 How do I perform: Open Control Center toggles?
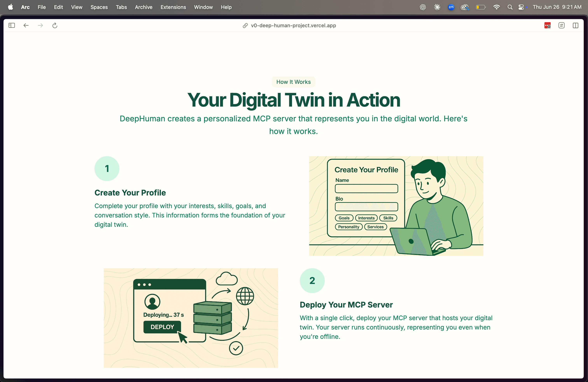pyautogui.click(x=521, y=7)
